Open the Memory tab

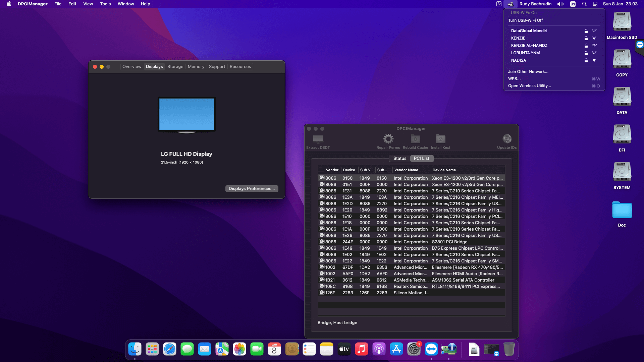(196, 67)
